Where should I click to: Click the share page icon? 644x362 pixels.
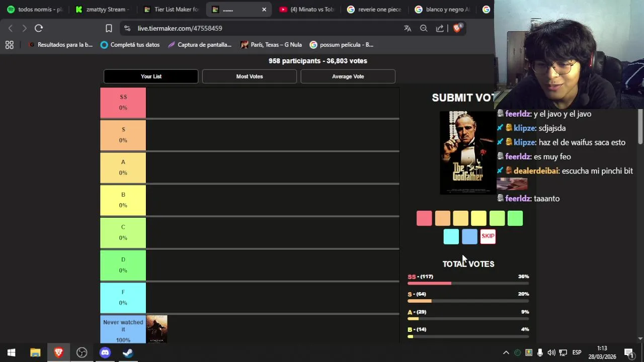[440, 28]
